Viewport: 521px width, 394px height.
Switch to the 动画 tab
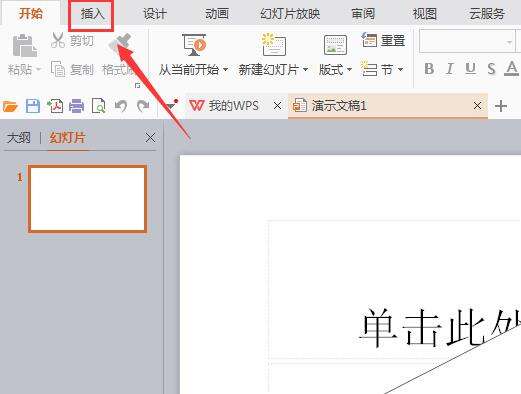click(x=216, y=14)
